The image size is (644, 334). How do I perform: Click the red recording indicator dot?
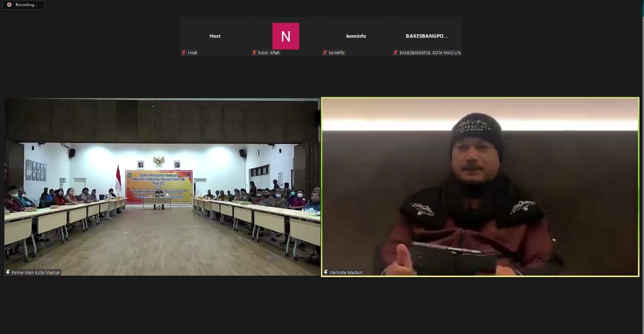click(x=9, y=5)
